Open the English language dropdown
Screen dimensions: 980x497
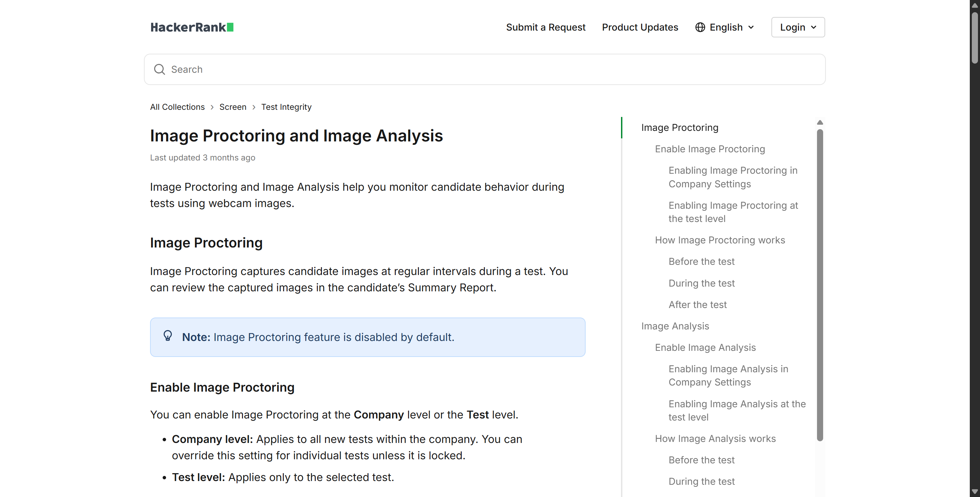click(x=725, y=27)
